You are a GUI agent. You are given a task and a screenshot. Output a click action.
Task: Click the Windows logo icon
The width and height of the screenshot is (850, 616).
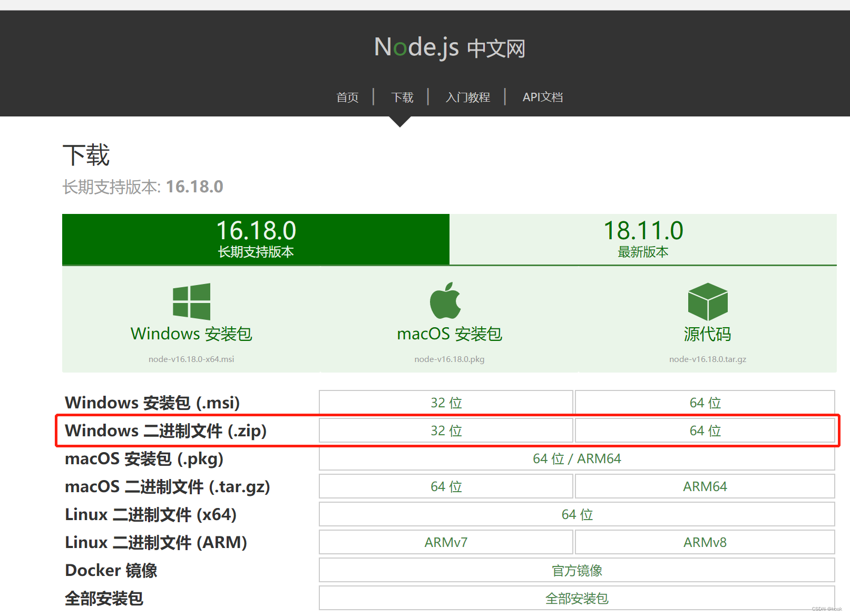[x=191, y=301]
